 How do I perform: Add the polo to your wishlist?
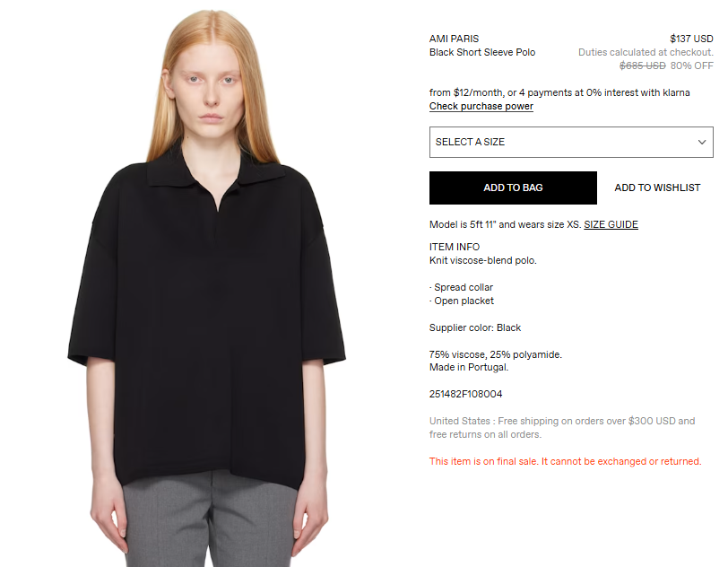pyautogui.click(x=657, y=188)
